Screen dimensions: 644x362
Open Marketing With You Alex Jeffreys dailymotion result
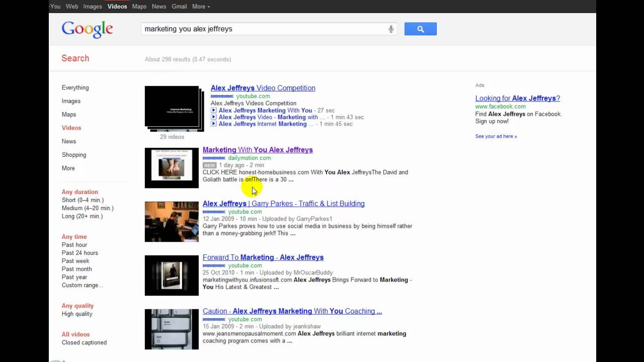[x=258, y=150]
